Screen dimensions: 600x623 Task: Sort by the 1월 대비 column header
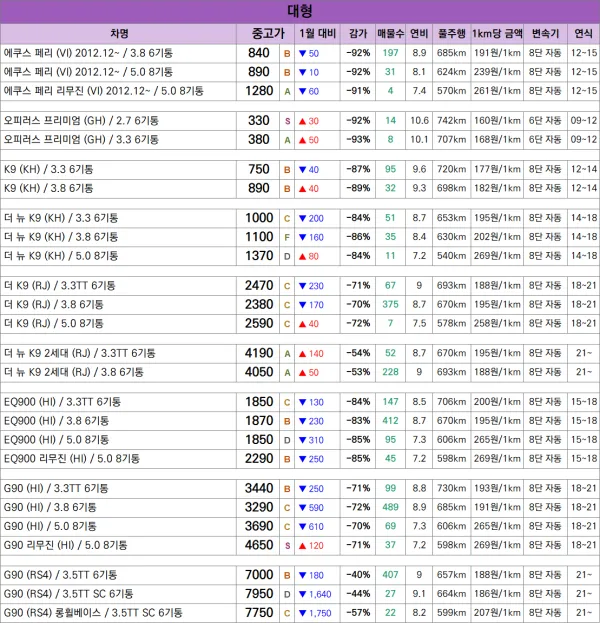pyautogui.click(x=318, y=33)
